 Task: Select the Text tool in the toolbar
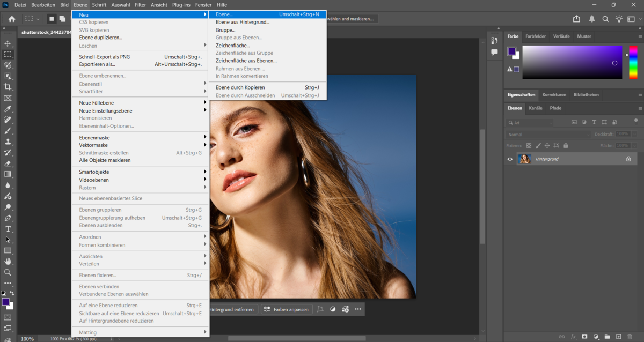tap(8, 229)
